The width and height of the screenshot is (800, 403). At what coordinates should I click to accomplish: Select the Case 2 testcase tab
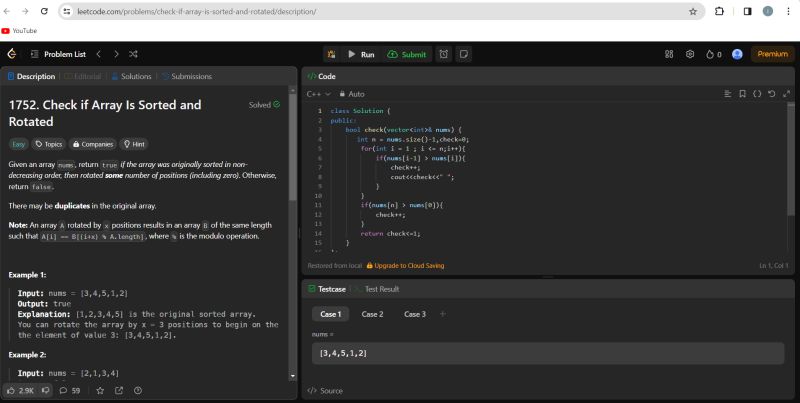[x=372, y=314]
